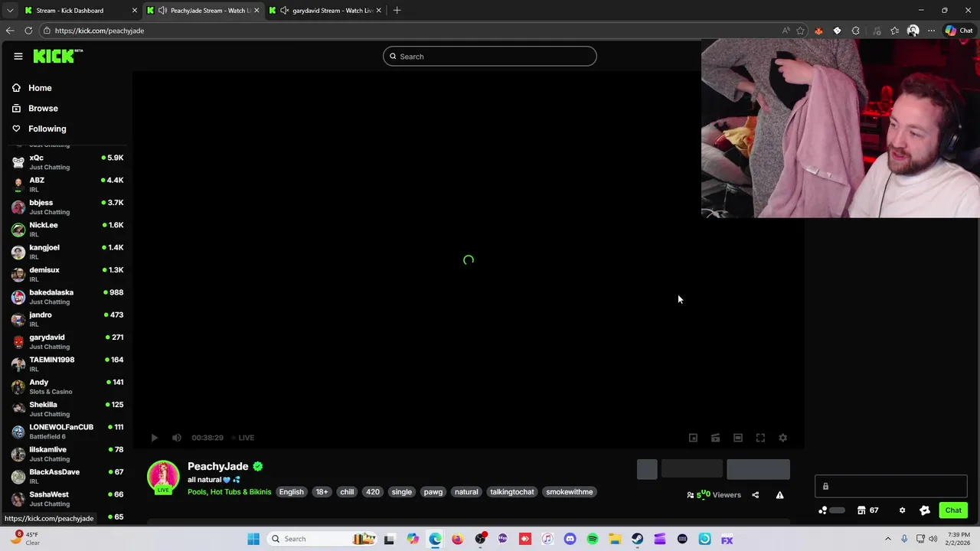980x551 pixels.
Task: Click the smokewithme tag
Action: pos(570,492)
